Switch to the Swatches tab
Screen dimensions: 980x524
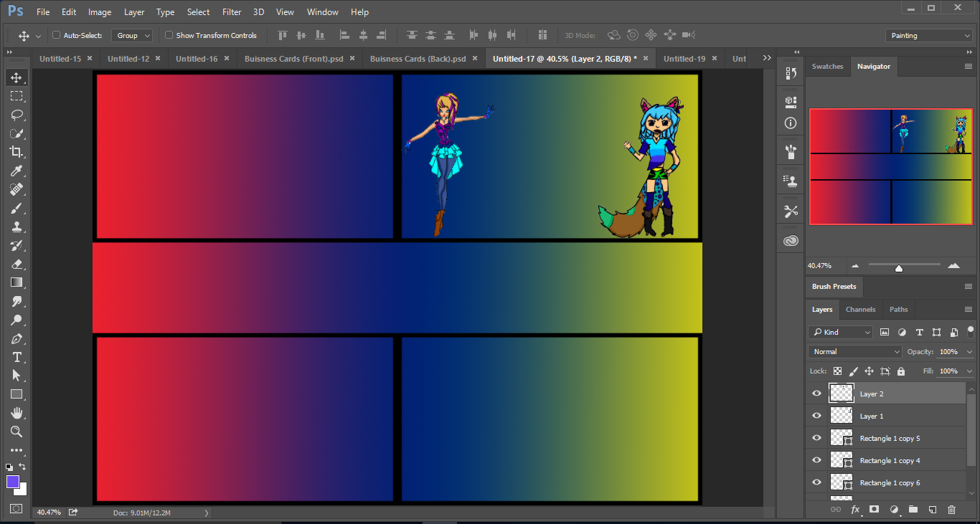[x=827, y=66]
